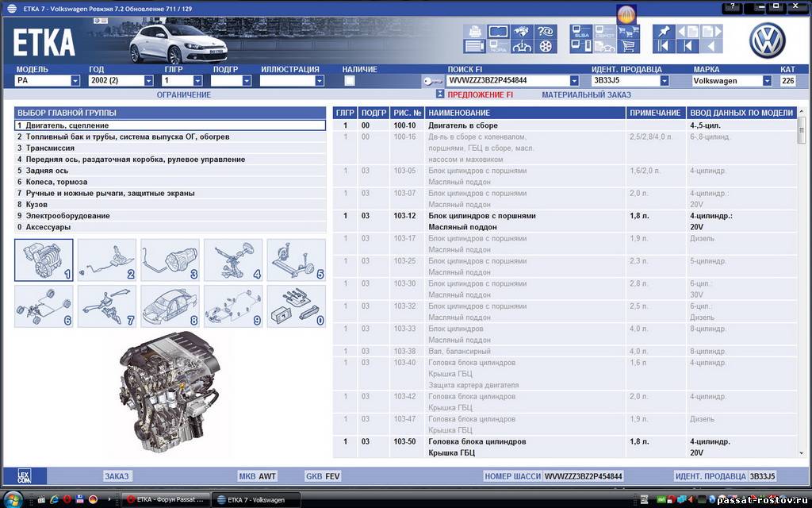
Task: Select the engine group thumbnail 1
Action: click(44, 260)
